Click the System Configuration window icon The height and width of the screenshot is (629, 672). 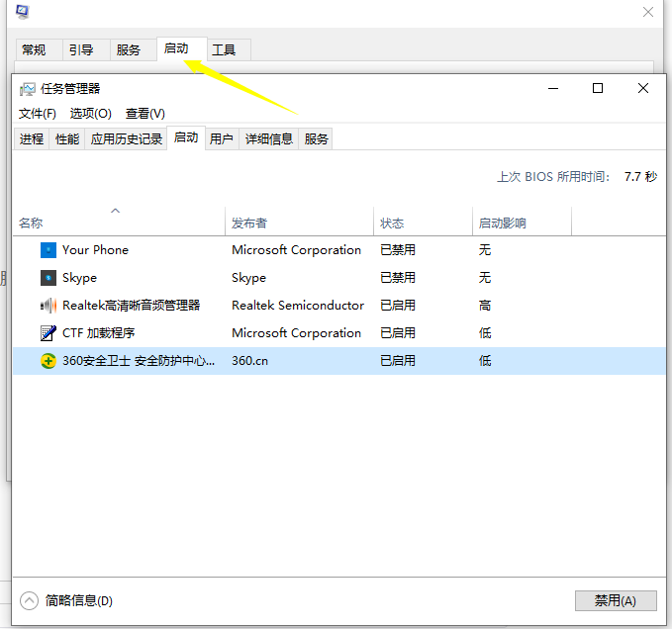(x=23, y=11)
